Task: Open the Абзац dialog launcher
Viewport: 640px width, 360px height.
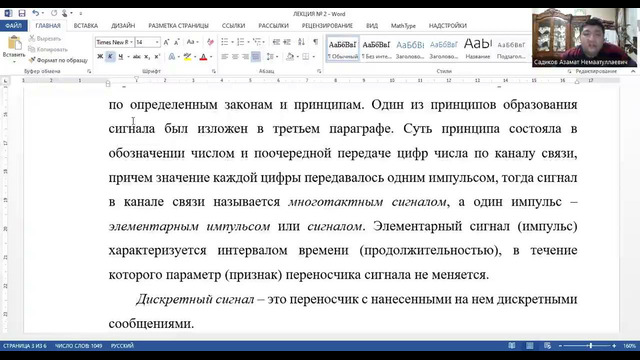Action: (319, 71)
